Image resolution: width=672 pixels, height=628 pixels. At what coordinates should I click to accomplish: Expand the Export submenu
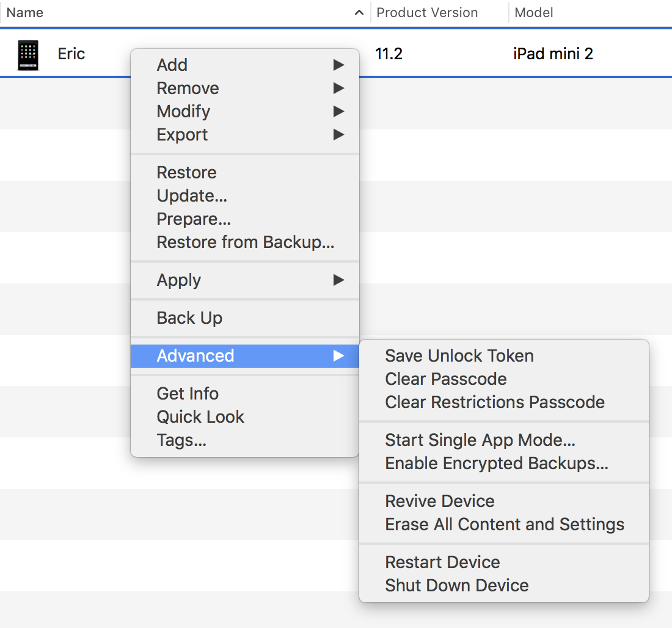point(245,134)
